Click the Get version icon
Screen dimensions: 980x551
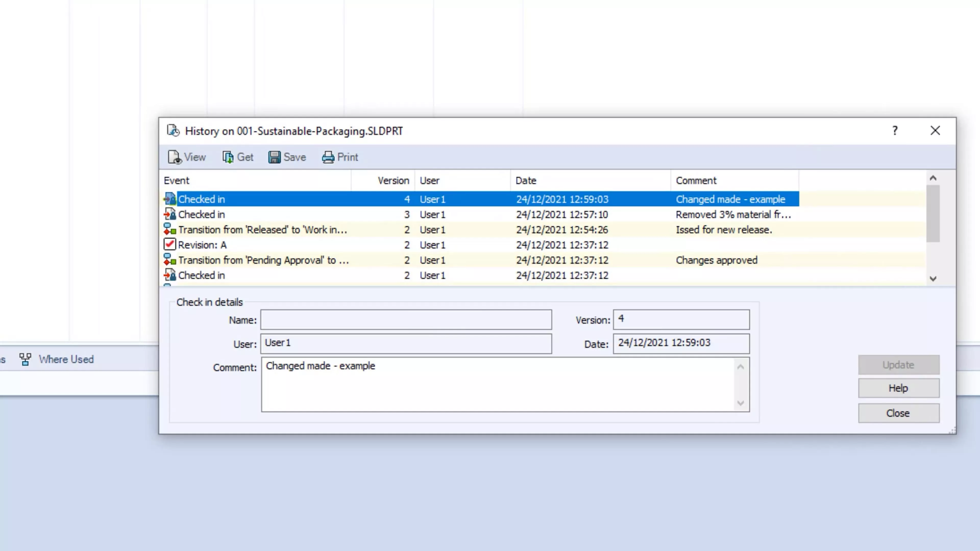228,157
